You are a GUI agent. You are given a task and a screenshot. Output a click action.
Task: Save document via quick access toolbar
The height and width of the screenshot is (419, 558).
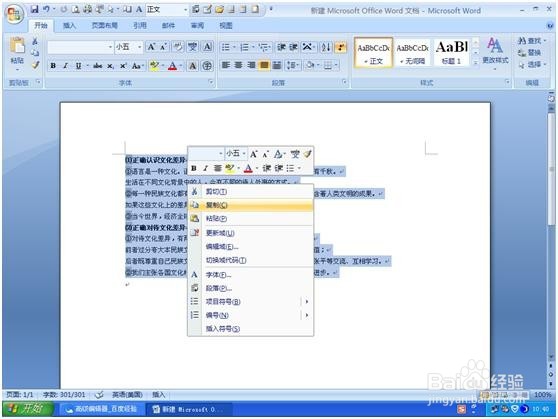point(35,9)
